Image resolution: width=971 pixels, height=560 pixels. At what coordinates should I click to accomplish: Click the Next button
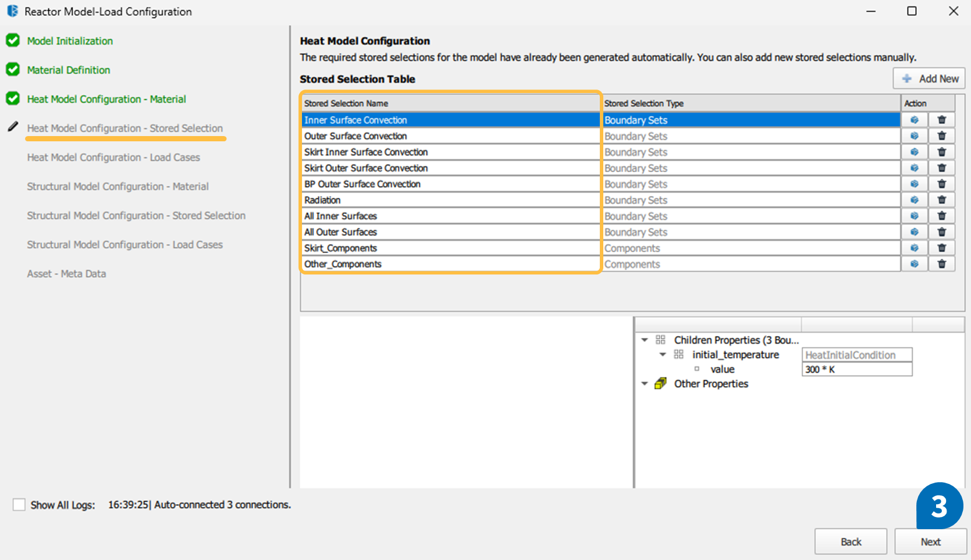tap(930, 541)
